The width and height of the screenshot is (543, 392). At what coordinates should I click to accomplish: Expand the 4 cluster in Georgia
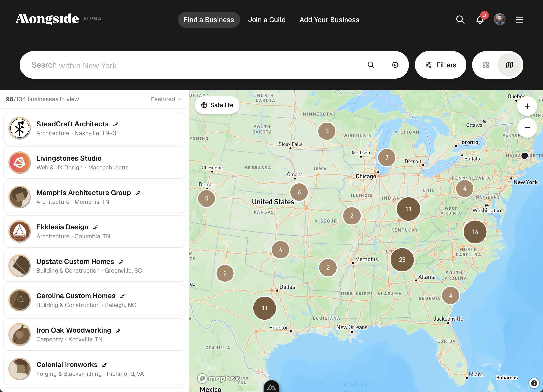[451, 295]
